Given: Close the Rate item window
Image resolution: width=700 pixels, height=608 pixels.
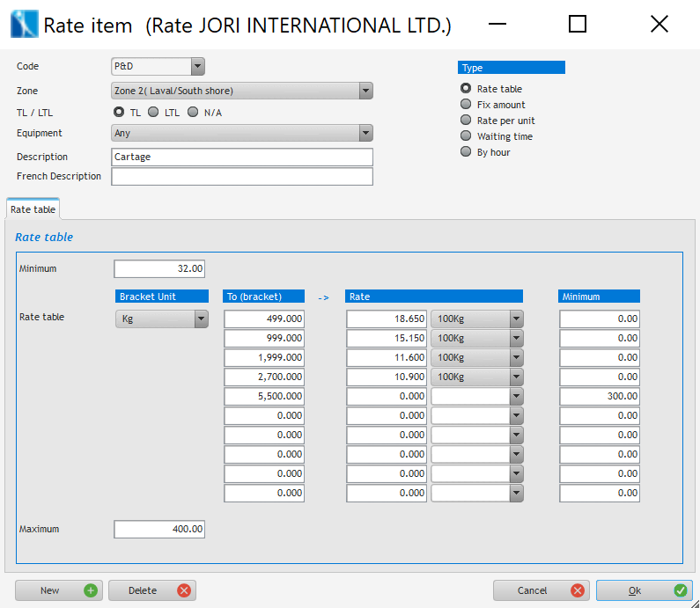Looking at the screenshot, I should pyautogui.click(x=659, y=24).
